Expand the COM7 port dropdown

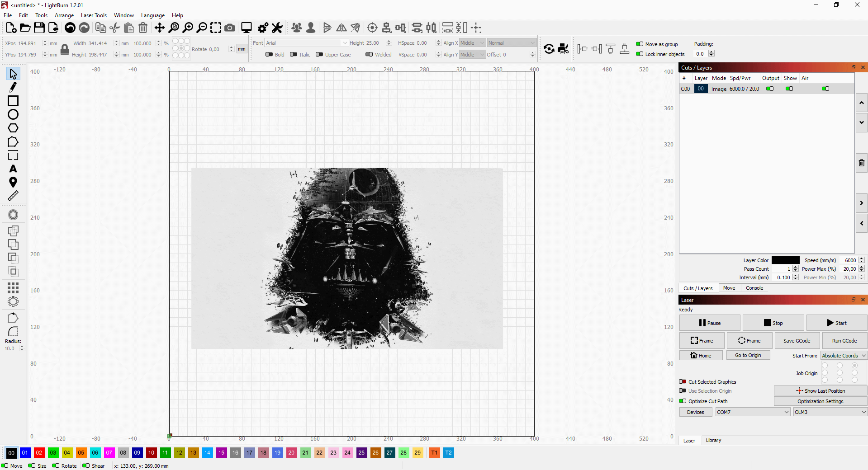(753, 412)
